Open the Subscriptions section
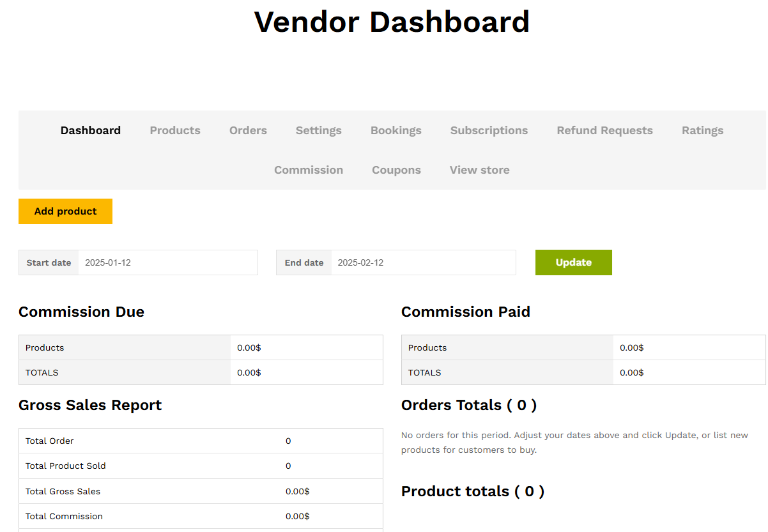 pyautogui.click(x=489, y=130)
